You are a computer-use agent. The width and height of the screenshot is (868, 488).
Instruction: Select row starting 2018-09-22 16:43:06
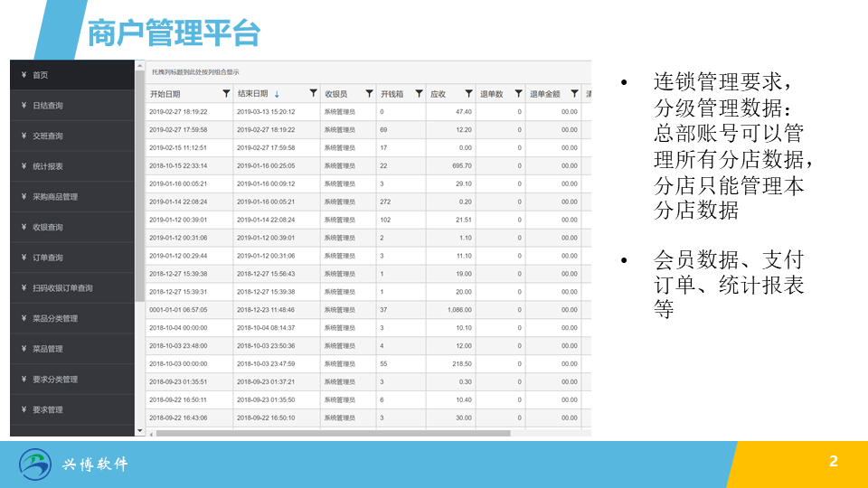[x=368, y=418]
